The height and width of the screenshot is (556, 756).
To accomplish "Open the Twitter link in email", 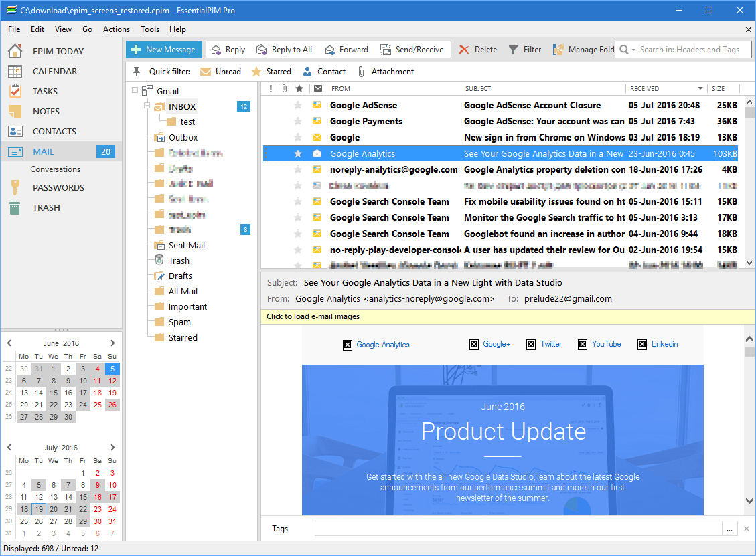I will 551,344.
